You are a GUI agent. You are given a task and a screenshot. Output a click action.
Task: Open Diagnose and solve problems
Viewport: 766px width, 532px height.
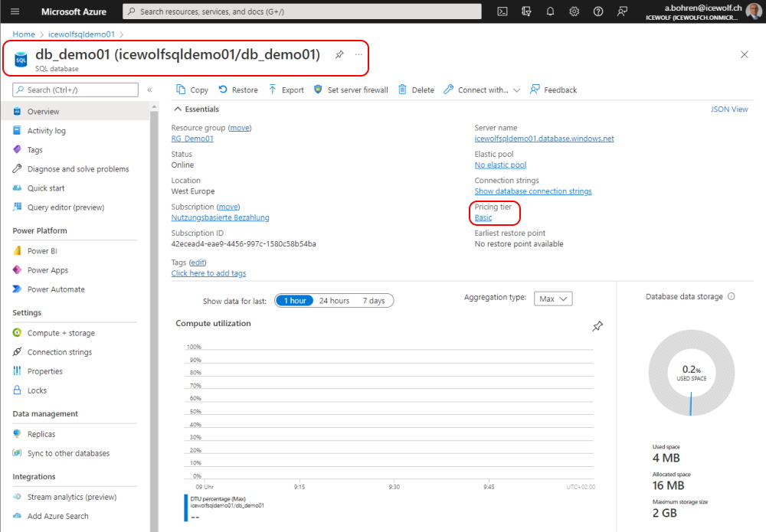click(75, 169)
